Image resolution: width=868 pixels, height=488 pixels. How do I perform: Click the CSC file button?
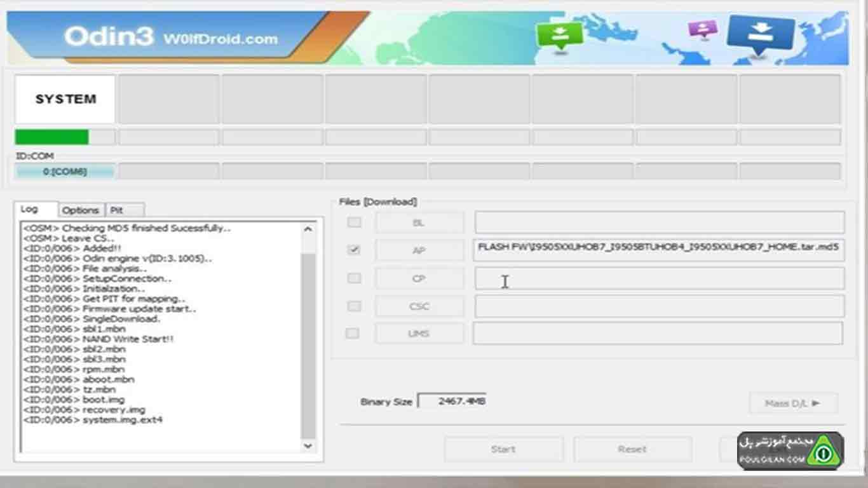tap(419, 306)
